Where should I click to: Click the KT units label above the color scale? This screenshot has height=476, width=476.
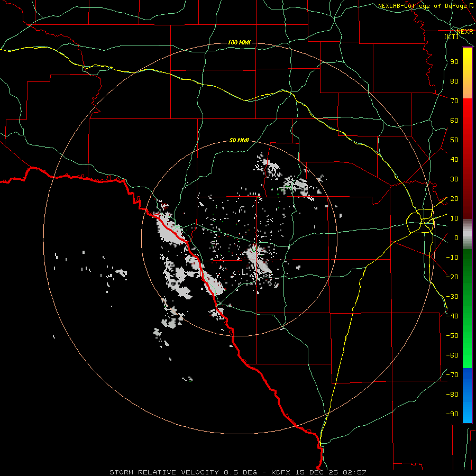click(452, 36)
